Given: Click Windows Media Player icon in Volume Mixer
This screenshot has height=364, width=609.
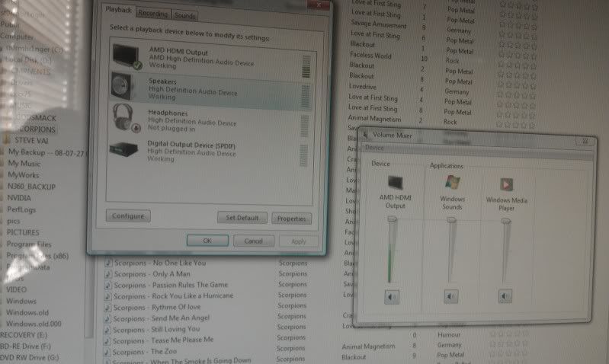Looking at the screenshot, I should (x=506, y=184).
